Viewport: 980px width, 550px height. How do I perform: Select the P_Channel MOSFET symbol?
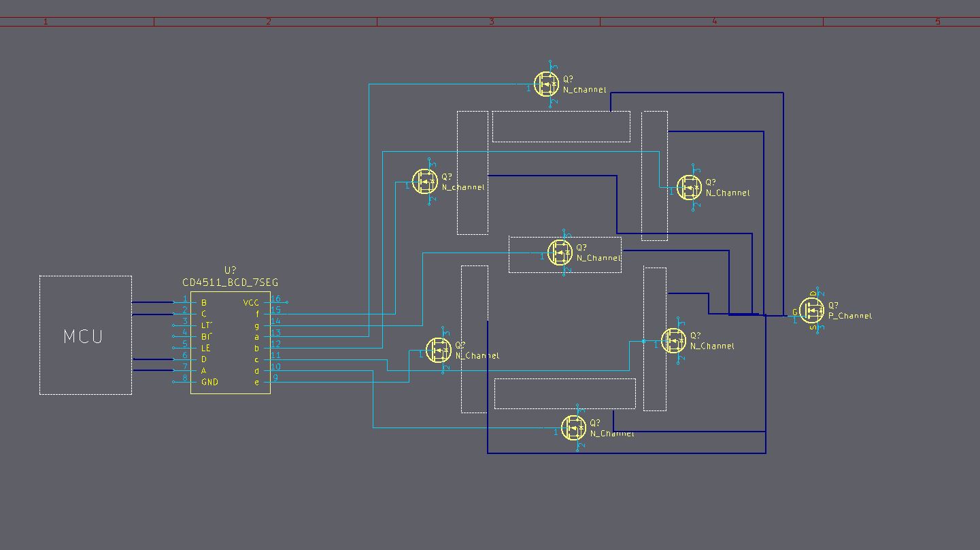(812, 311)
